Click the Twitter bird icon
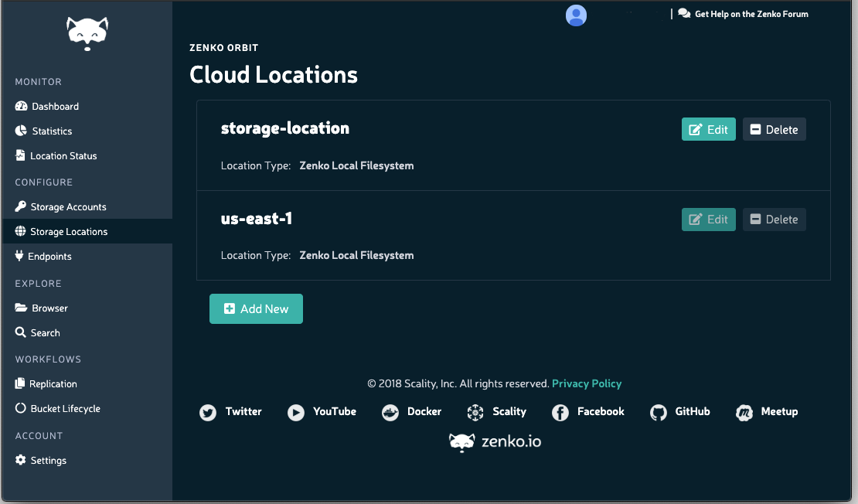This screenshot has height=504, width=858. (x=208, y=412)
